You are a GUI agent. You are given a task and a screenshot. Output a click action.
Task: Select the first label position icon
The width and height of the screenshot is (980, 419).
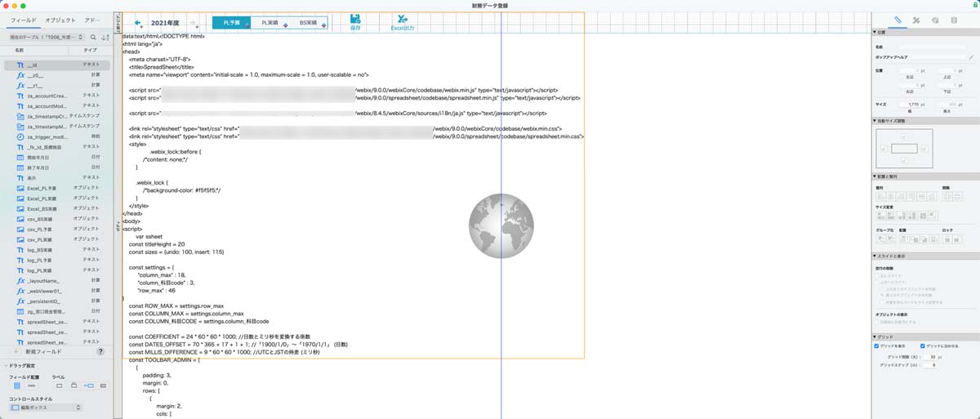pyautogui.click(x=59, y=385)
